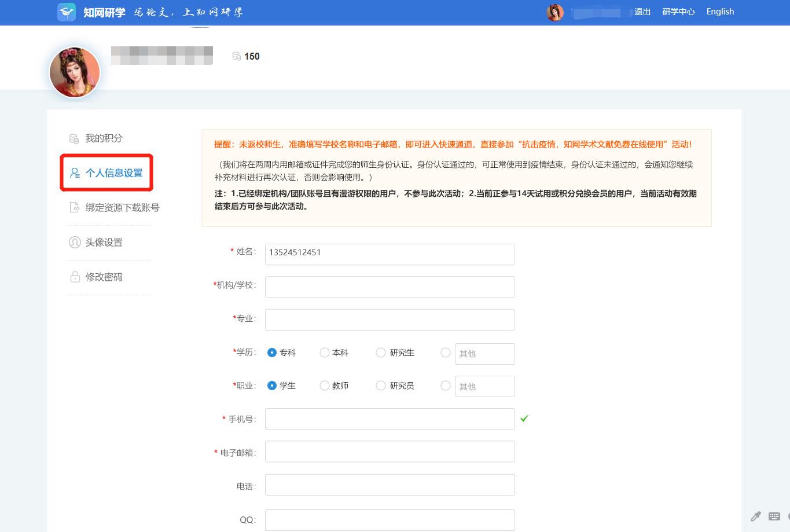Select 专科 education radio button
790x532 pixels.
pos(272,353)
